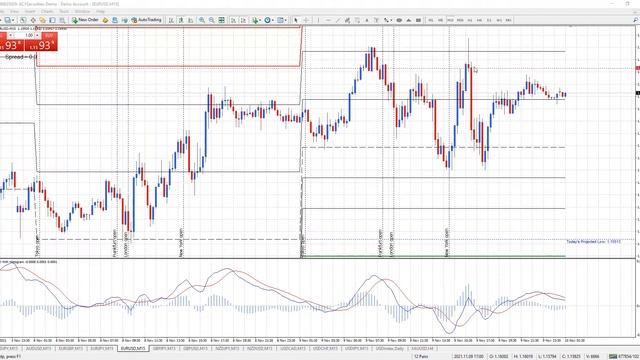Activate the standard cursor mode
The height and width of the screenshot is (360, 640).
(x=296, y=20)
